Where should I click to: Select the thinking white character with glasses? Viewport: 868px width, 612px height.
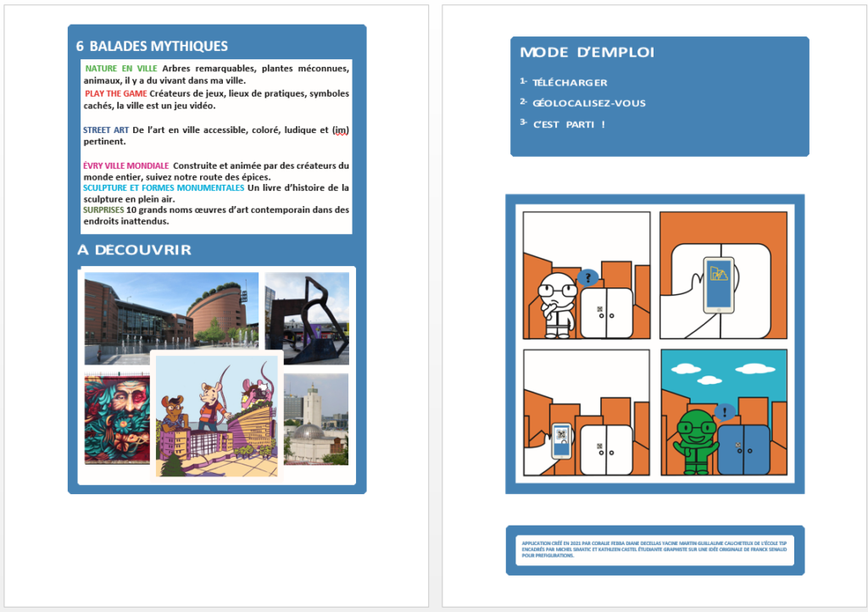[558, 305]
